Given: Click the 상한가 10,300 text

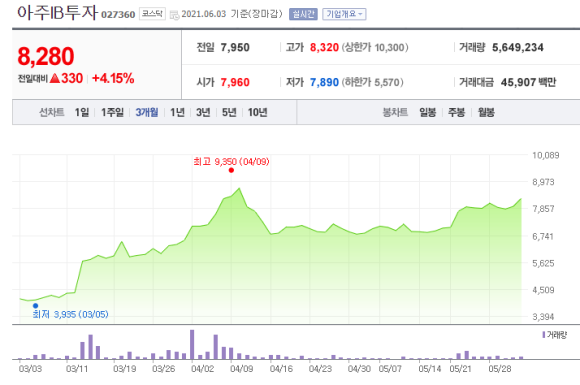Looking at the screenshot, I should tap(375, 47).
